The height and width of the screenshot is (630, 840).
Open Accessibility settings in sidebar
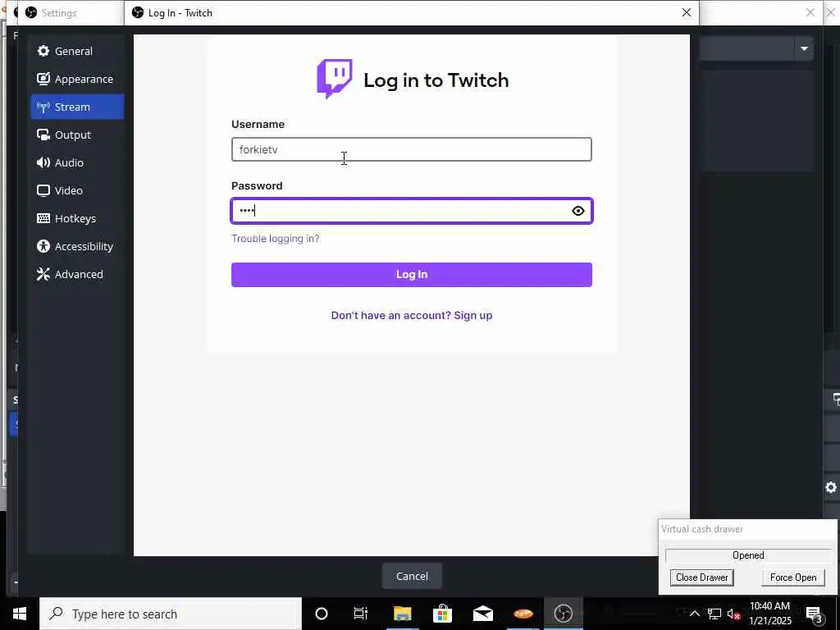tap(77, 246)
